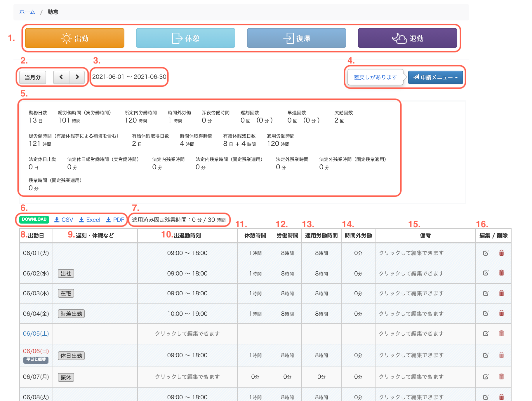Viewport: 532px width, 401px height.
Task: Click the 有給休暇残日数 value
Action: [239, 144]
